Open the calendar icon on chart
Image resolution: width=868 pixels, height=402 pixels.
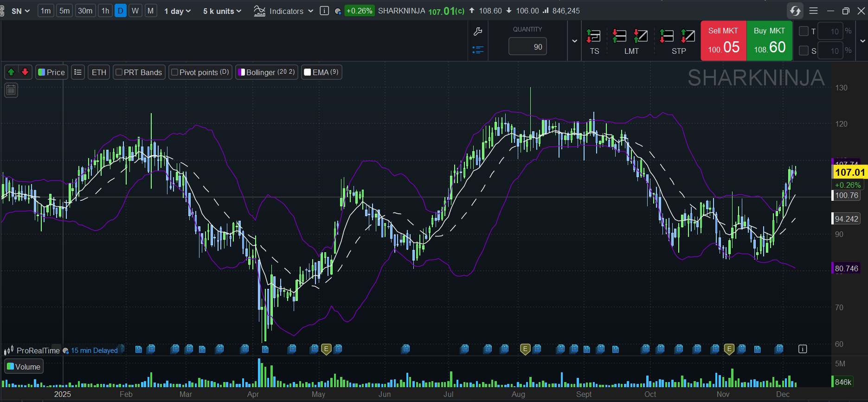coord(11,90)
